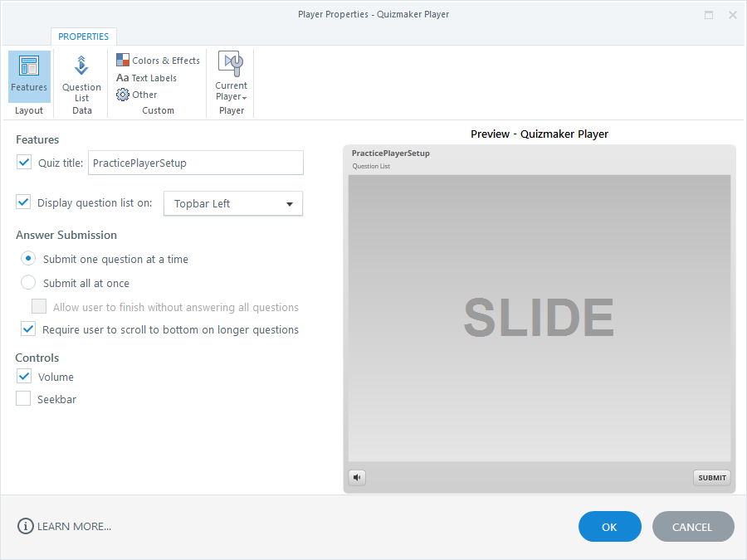Screen dimensions: 747x560
Task: Click the Quiz title text field
Action: click(x=196, y=163)
